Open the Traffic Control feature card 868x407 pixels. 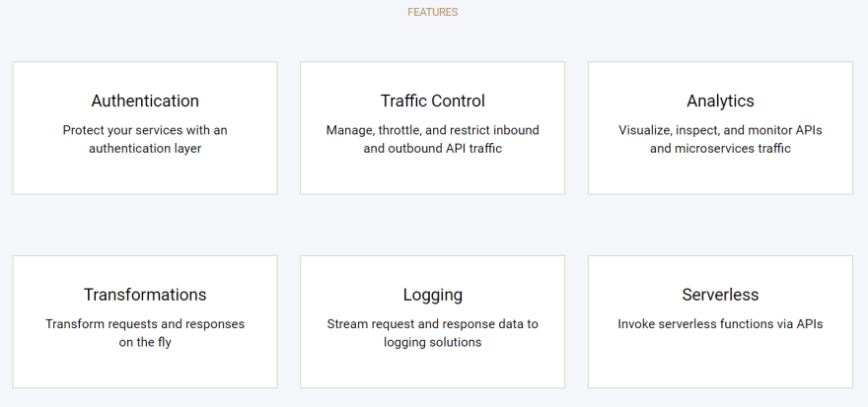click(x=432, y=128)
